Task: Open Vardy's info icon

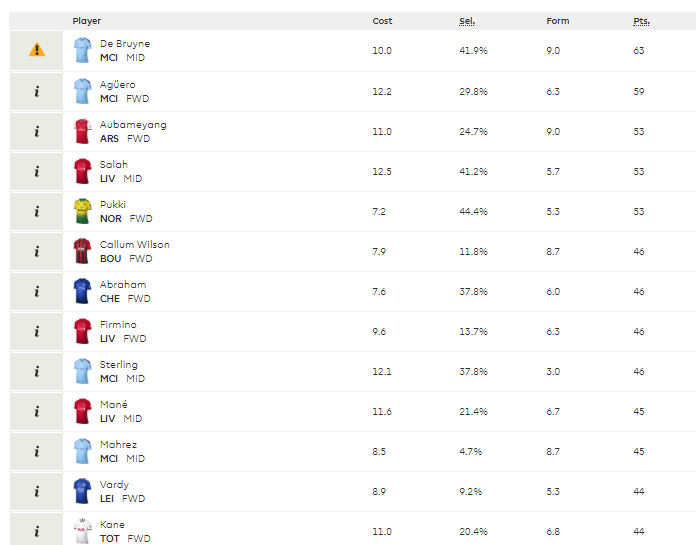Action: pyautogui.click(x=37, y=491)
